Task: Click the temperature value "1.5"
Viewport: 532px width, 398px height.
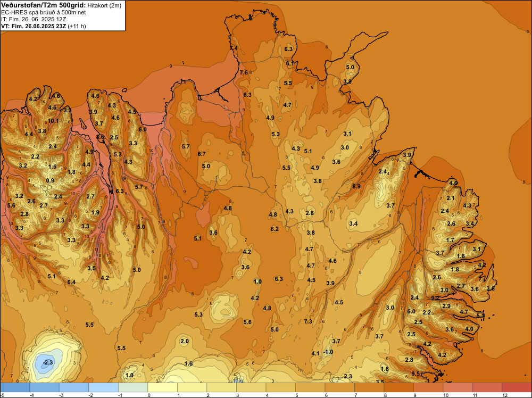Action: pyautogui.click(x=52, y=167)
